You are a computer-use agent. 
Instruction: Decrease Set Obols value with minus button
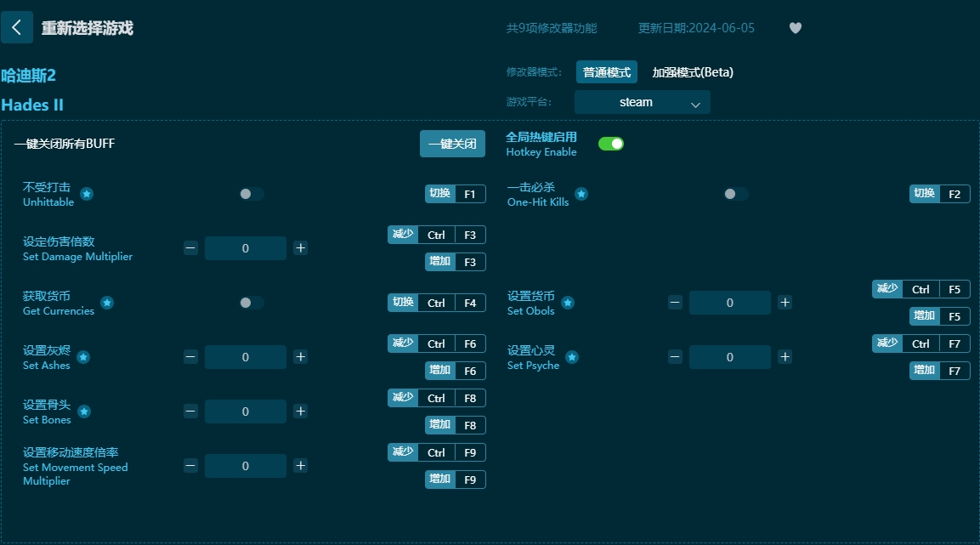click(675, 303)
